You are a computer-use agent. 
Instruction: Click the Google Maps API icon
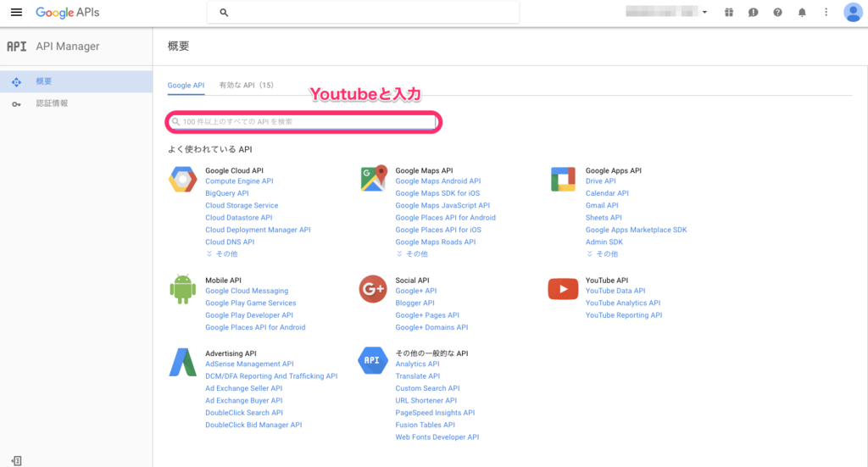coord(373,178)
